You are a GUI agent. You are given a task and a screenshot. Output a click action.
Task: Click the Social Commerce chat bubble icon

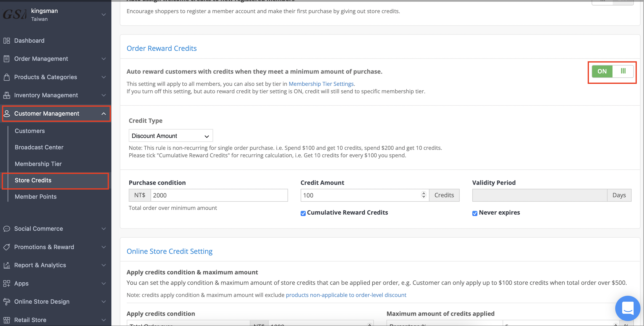(7, 228)
